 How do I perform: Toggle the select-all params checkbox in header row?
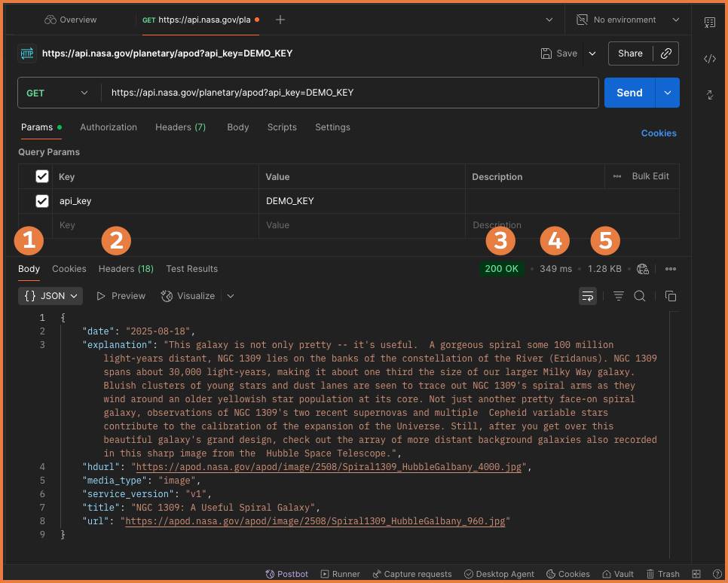click(x=42, y=176)
